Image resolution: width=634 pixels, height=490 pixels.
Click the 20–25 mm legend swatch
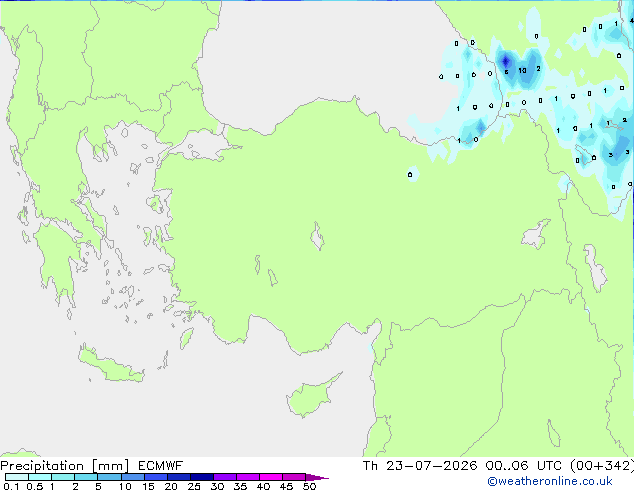(178, 477)
